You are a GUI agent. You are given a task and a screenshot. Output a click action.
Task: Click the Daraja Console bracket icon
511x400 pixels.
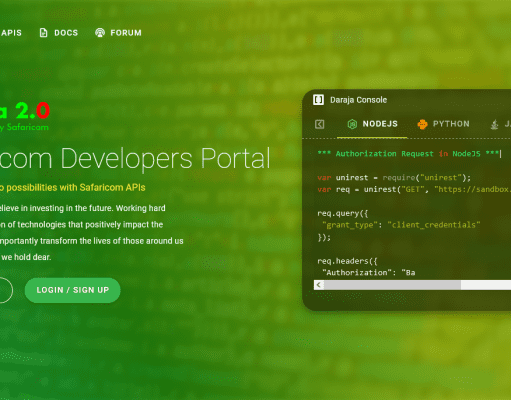click(318, 100)
